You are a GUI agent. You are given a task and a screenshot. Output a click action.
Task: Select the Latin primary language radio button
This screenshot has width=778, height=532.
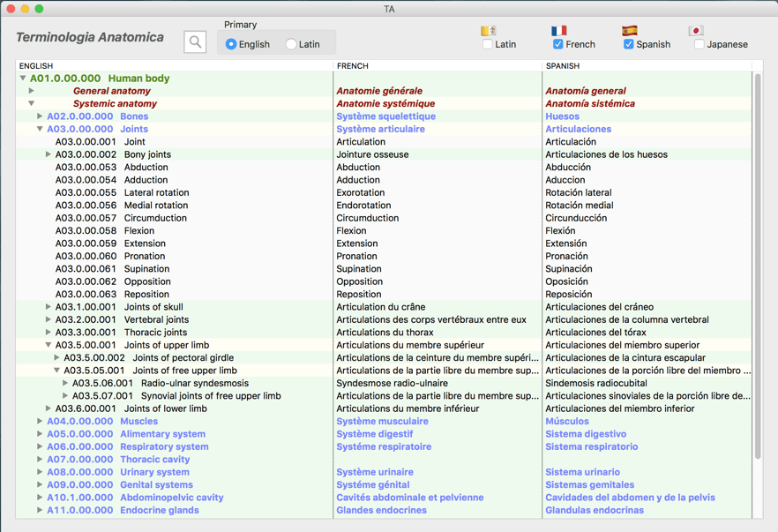[291, 44]
